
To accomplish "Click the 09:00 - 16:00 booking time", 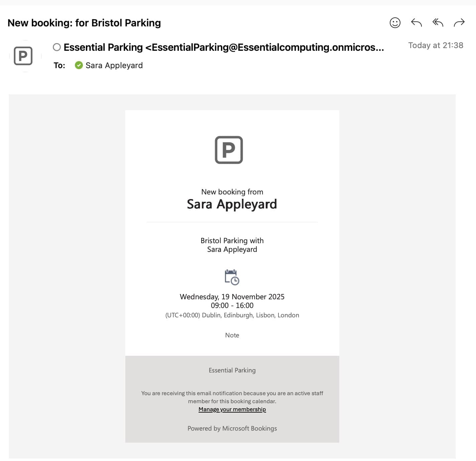I will (232, 305).
